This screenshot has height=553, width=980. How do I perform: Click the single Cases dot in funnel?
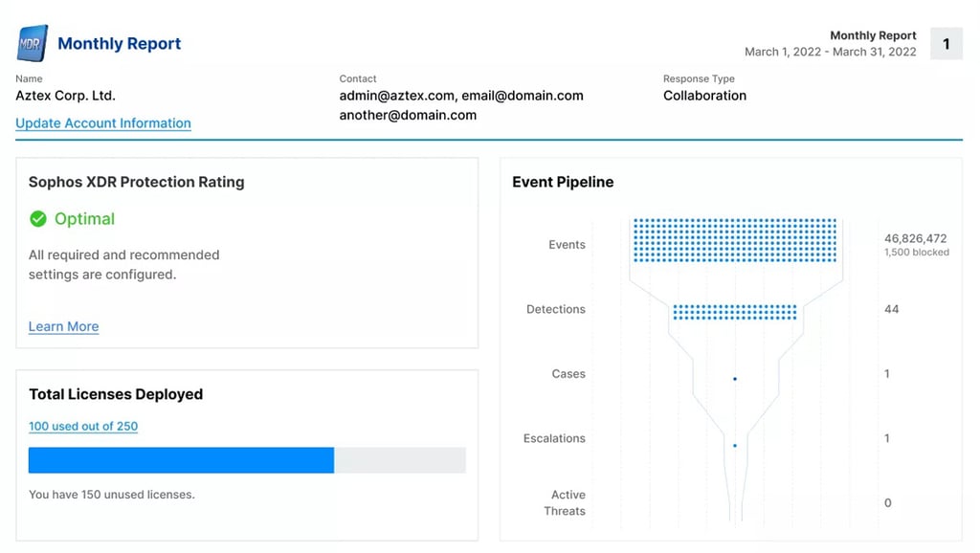(x=735, y=379)
